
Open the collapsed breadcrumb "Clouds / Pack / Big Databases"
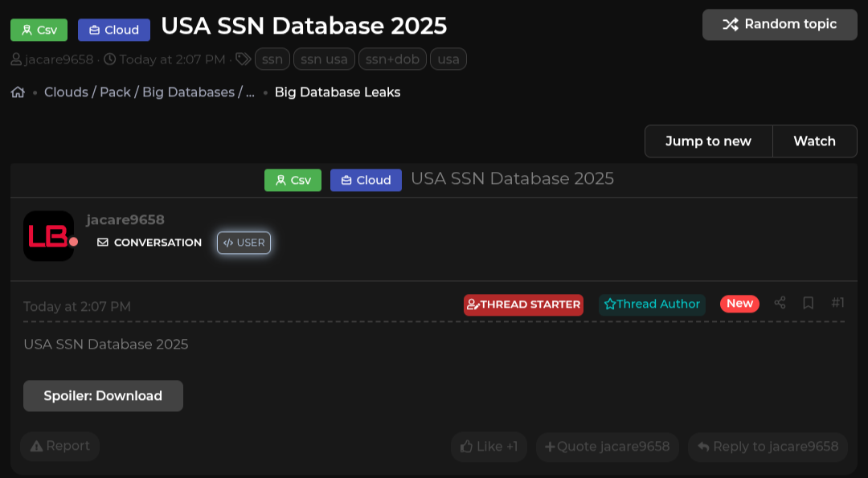(x=149, y=92)
